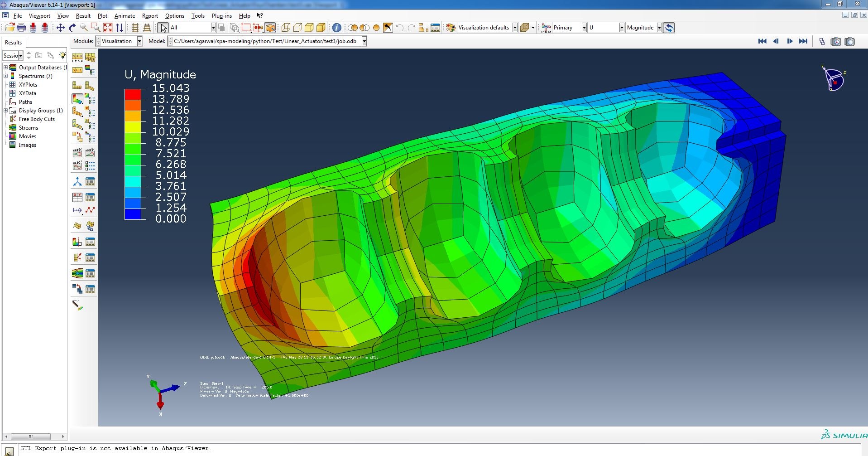Select Free Body Cuts in results tree
Image resolution: width=868 pixels, height=456 pixels.
tap(37, 119)
